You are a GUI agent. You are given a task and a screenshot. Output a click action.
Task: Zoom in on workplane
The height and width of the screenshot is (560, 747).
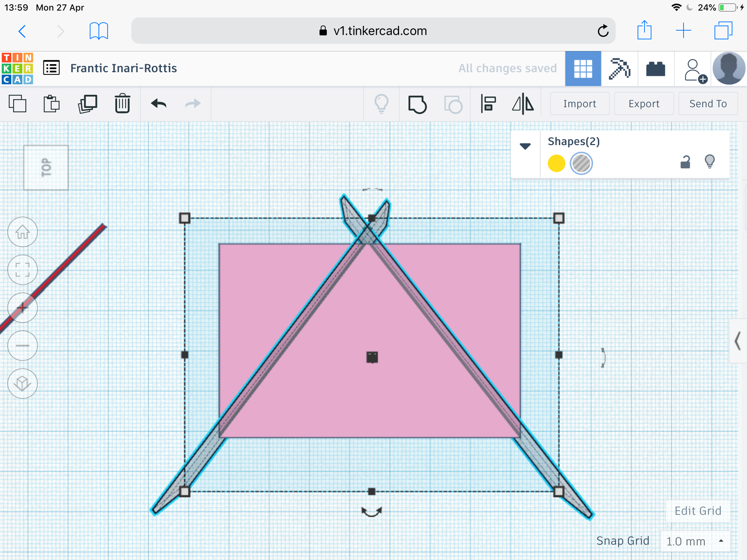pyautogui.click(x=23, y=308)
